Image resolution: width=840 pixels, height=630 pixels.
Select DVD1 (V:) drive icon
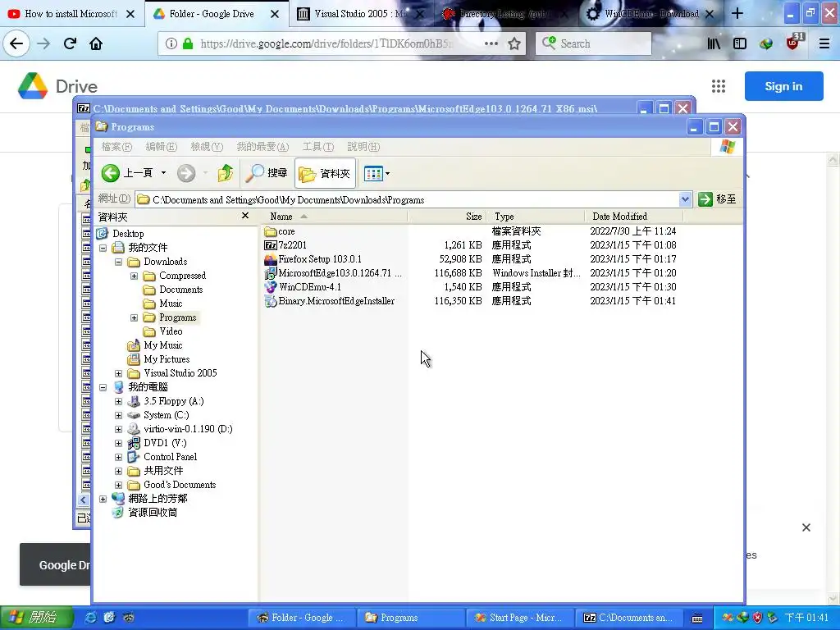click(134, 442)
